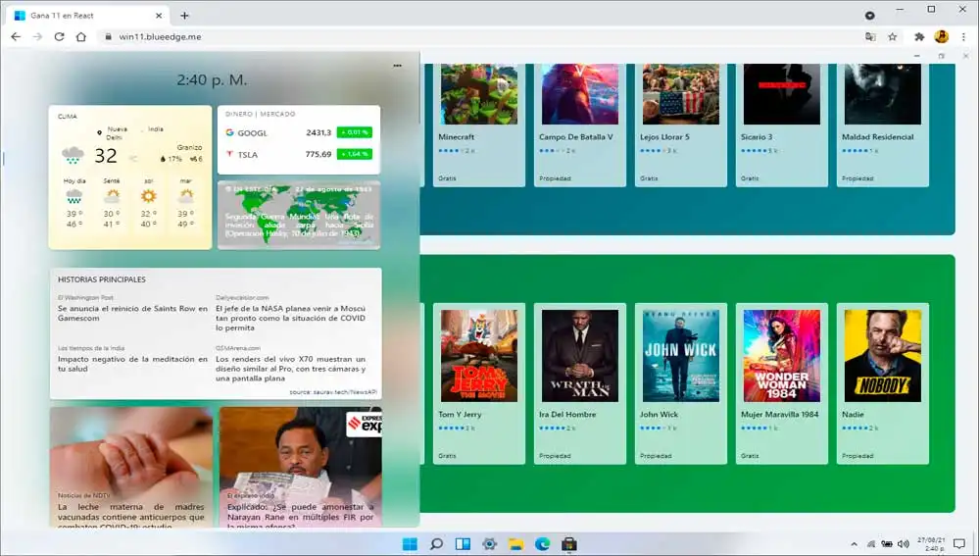This screenshot has width=980, height=556.
Task: Open the Widgets panel icon on taskbar
Action: [x=463, y=544]
